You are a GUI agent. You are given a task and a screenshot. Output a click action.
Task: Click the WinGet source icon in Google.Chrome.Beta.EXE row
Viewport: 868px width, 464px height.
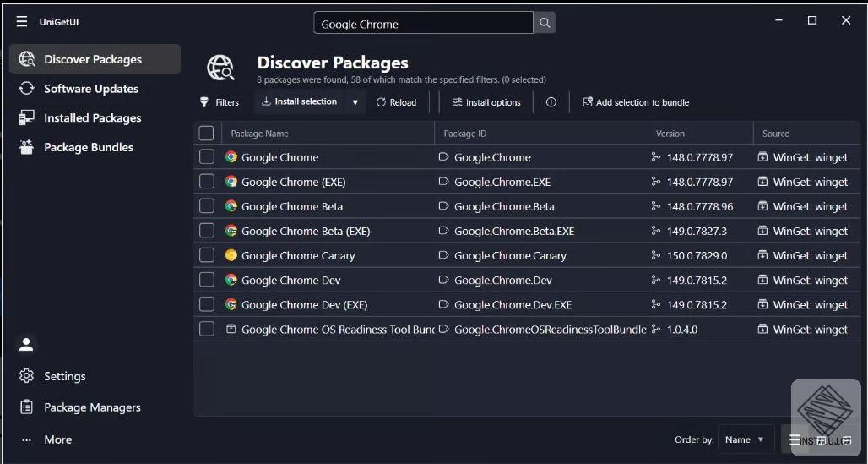tap(762, 231)
